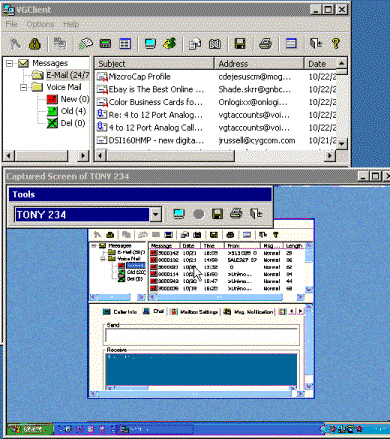
Task: Click the exit door icon in Tools panel
Action: 256,214
